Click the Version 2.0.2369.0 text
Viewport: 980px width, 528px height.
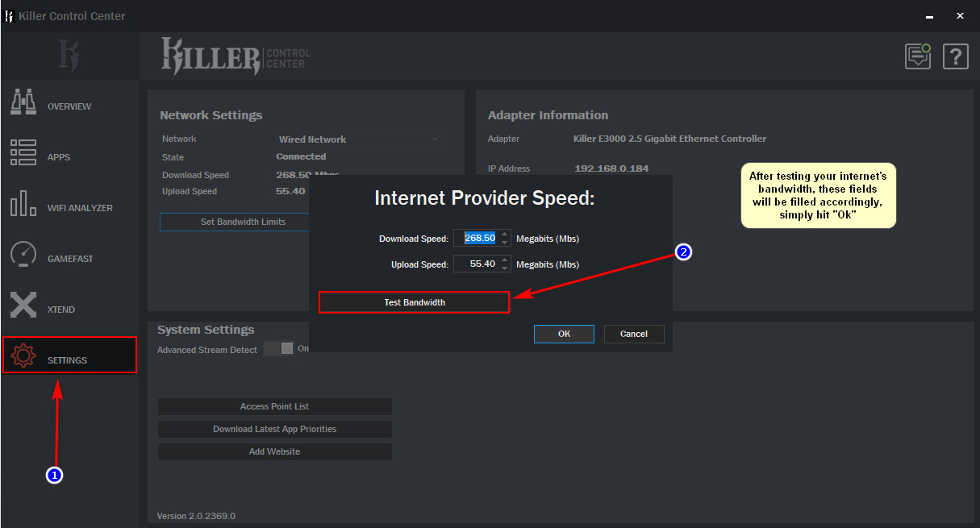pos(196,516)
